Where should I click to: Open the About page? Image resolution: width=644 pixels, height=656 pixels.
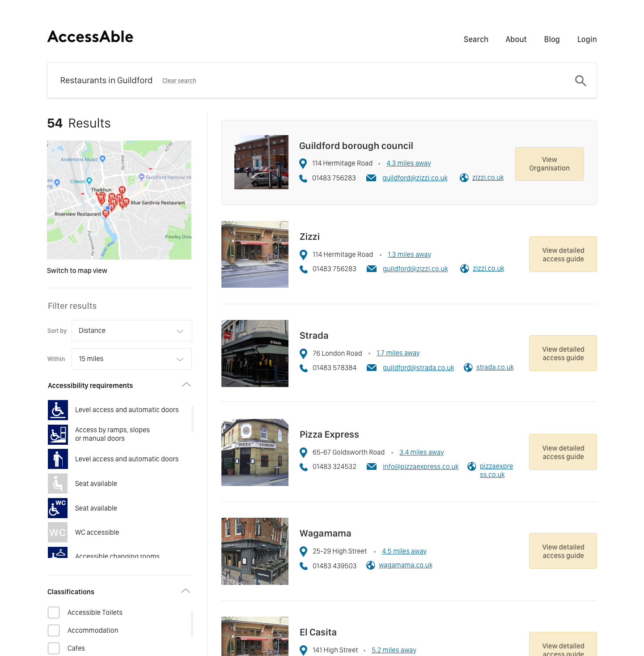point(516,39)
